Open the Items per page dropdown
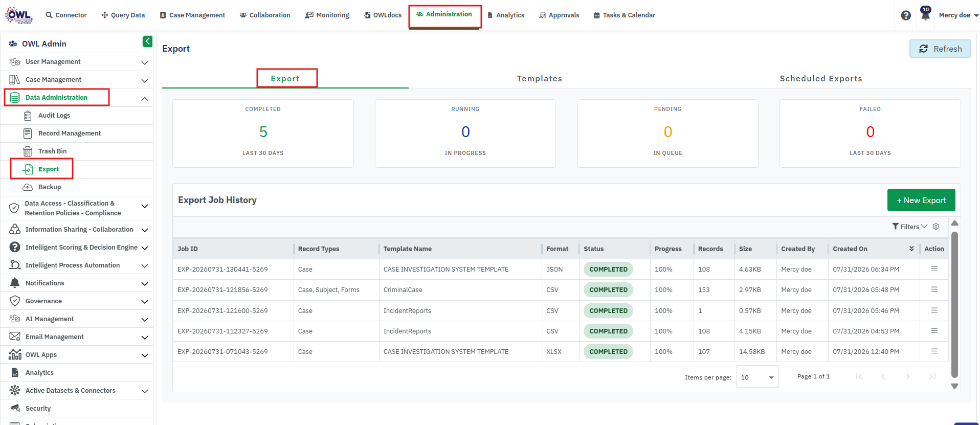The image size is (980, 425). [x=757, y=377]
